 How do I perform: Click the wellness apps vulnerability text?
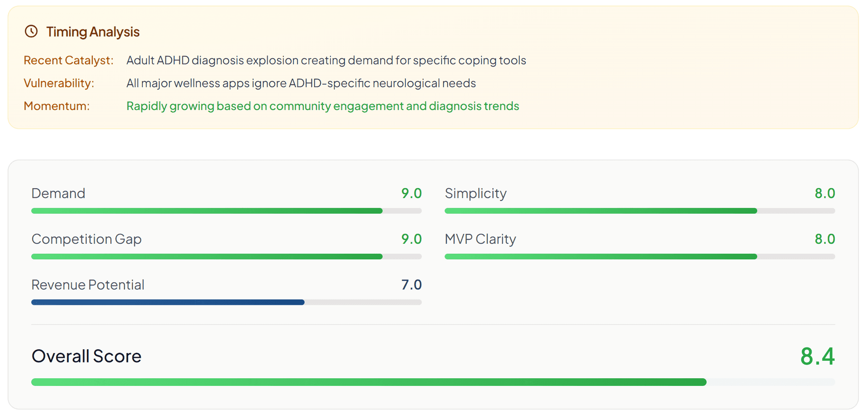(301, 83)
